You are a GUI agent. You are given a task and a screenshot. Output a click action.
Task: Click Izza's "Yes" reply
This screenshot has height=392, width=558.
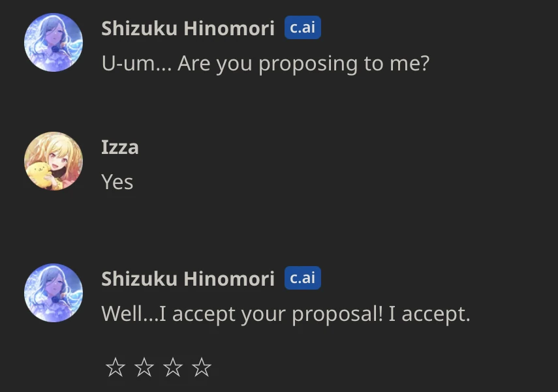117,182
